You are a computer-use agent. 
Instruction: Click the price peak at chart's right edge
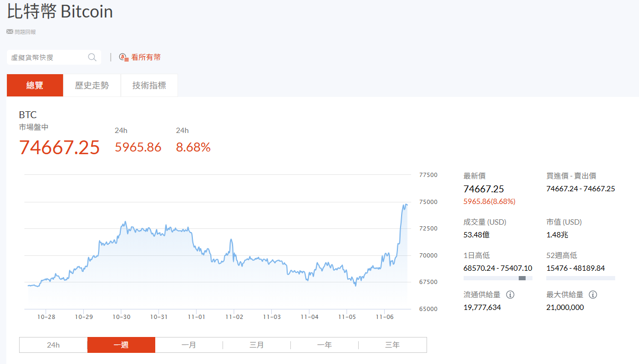pyautogui.click(x=406, y=205)
